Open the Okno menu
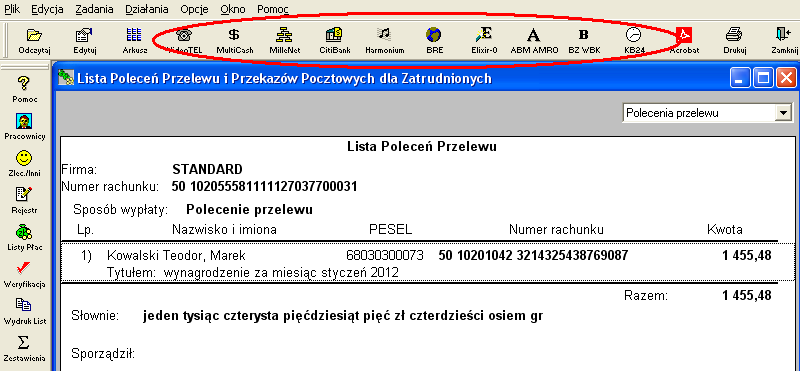The height and width of the screenshot is (371, 800). click(233, 9)
